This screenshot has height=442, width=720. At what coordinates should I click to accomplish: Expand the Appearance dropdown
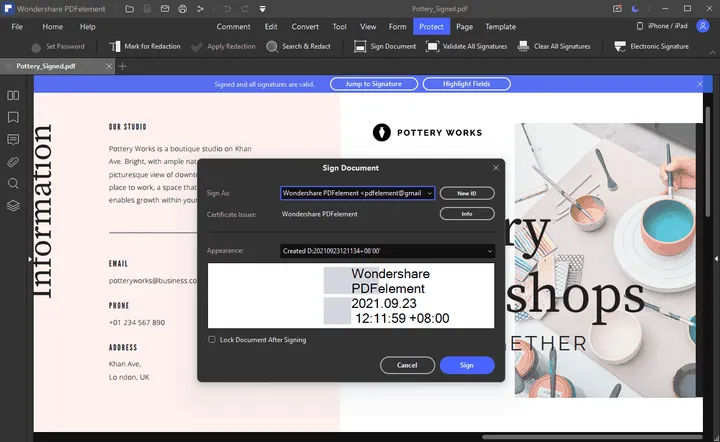click(489, 251)
